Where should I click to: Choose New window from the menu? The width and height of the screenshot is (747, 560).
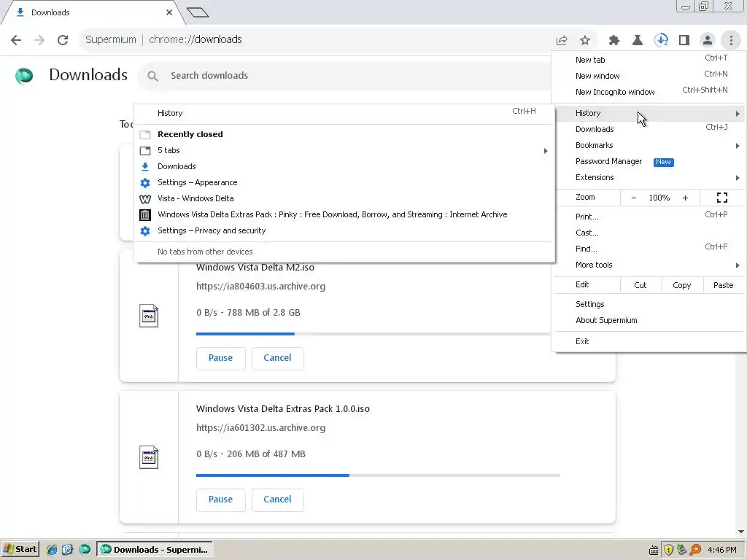[x=649, y=76]
